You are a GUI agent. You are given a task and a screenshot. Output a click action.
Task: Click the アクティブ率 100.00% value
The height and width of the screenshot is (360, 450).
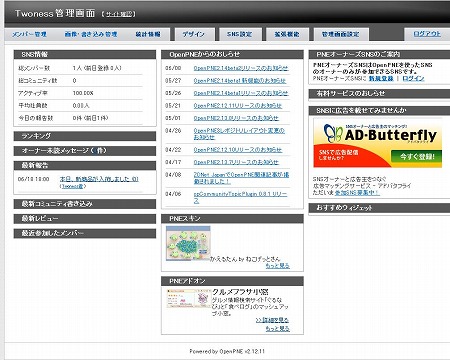(83, 93)
